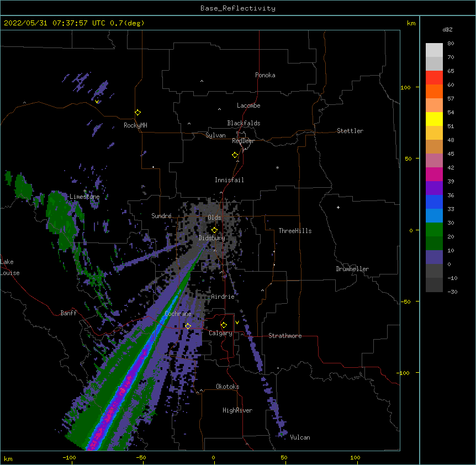Select the Stettler label
476x465 pixels.
pyautogui.click(x=350, y=131)
